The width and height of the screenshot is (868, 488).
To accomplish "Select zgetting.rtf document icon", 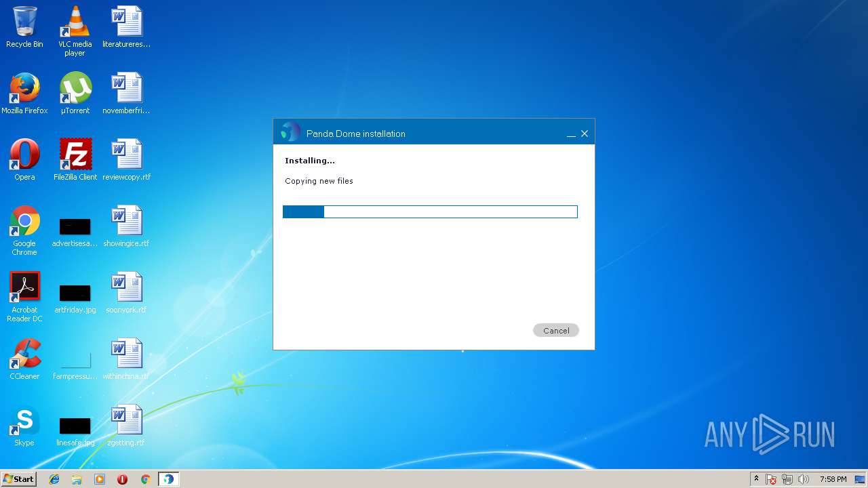I will 126,426.
